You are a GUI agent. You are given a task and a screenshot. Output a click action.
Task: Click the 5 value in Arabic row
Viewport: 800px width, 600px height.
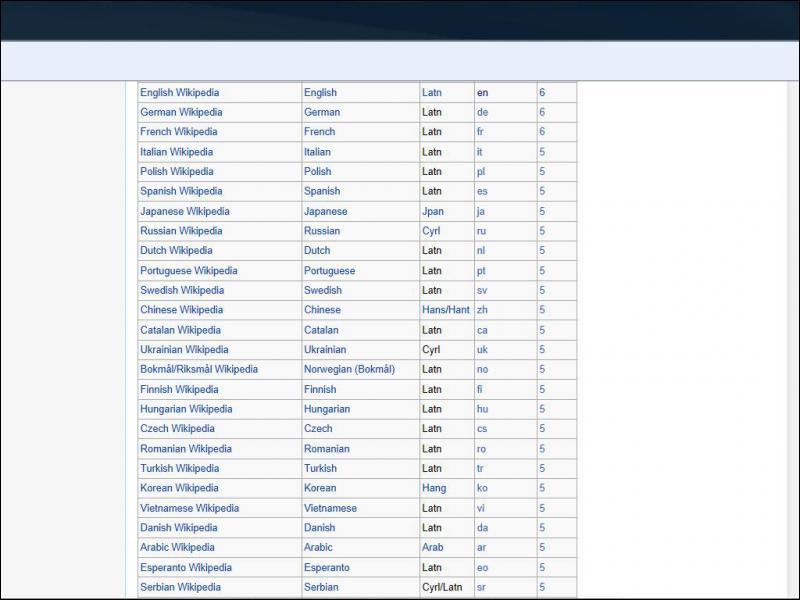[542, 547]
